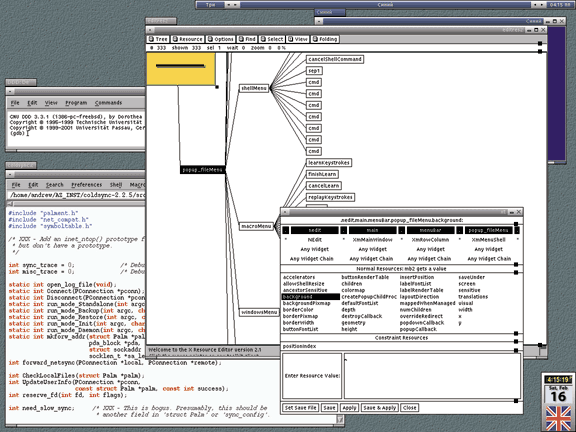Click the Set Save File button
The height and width of the screenshot is (432, 576).
tap(300, 408)
